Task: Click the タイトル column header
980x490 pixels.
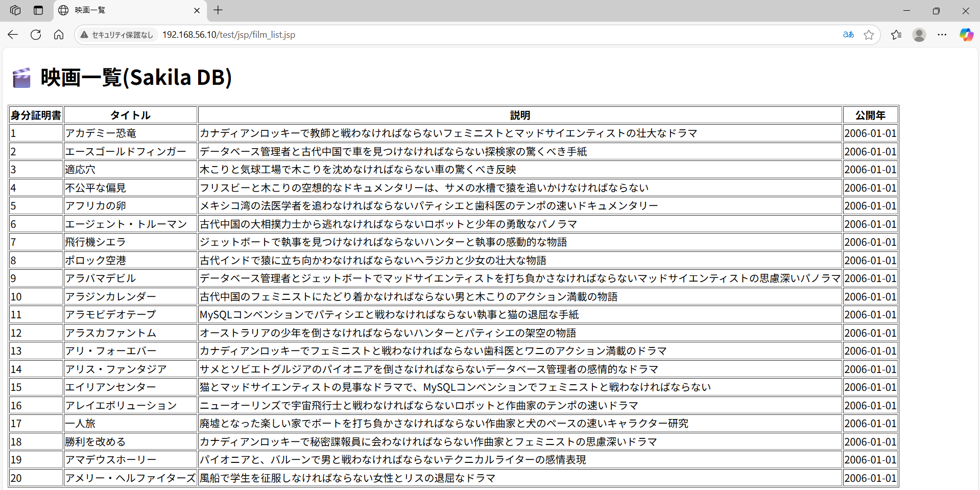Action: pyautogui.click(x=131, y=115)
